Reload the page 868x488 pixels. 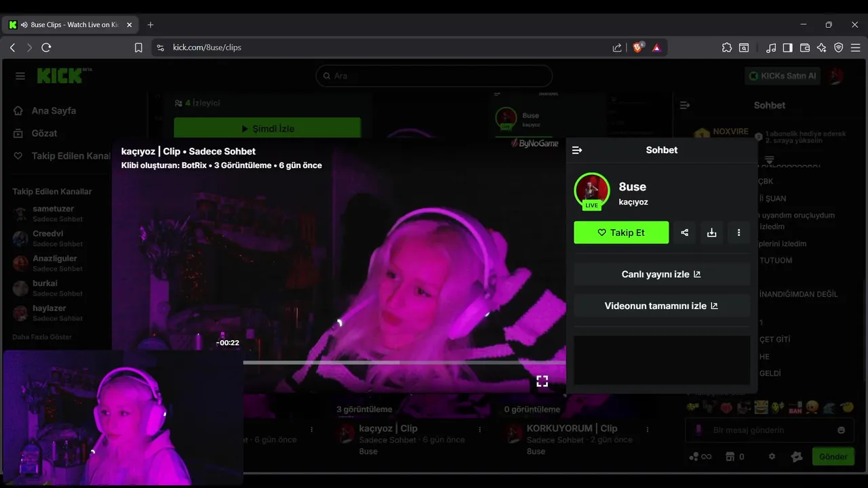tap(46, 47)
